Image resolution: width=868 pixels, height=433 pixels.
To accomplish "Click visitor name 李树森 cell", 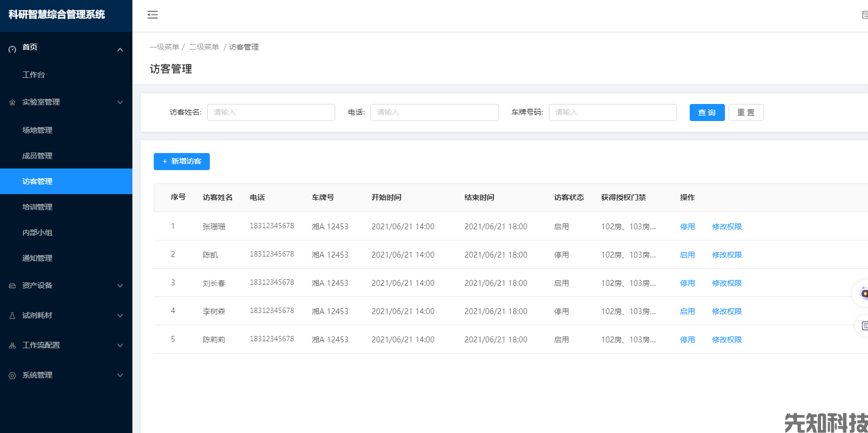I will [214, 311].
